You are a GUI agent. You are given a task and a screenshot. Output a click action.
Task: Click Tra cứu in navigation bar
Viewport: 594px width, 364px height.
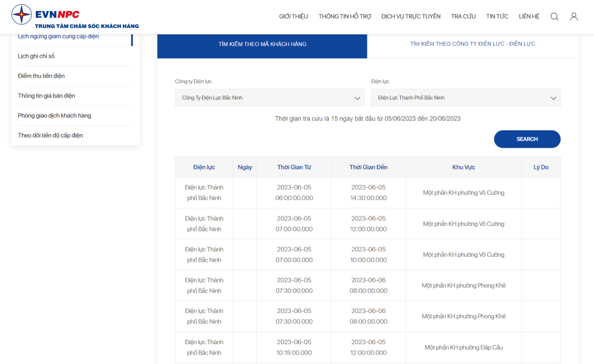pyautogui.click(x=463, y=16)
